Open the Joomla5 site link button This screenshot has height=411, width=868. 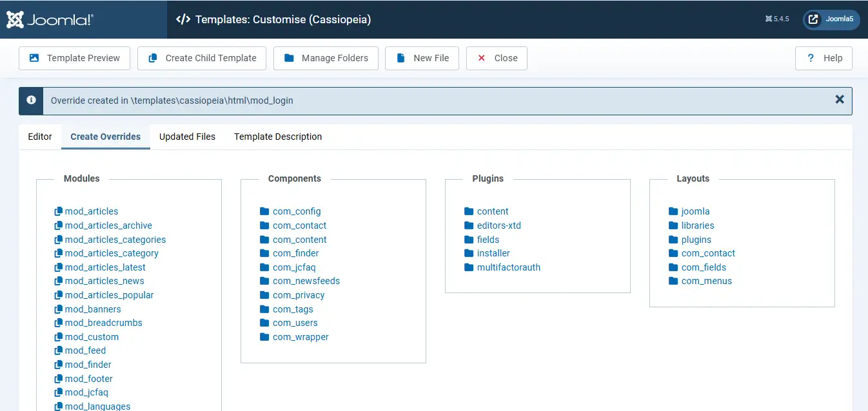[x=831, y=19]
